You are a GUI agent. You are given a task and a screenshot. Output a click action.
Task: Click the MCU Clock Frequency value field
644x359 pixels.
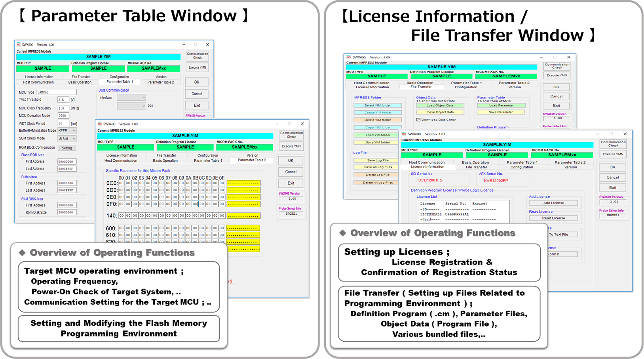[x=63, y=108]
